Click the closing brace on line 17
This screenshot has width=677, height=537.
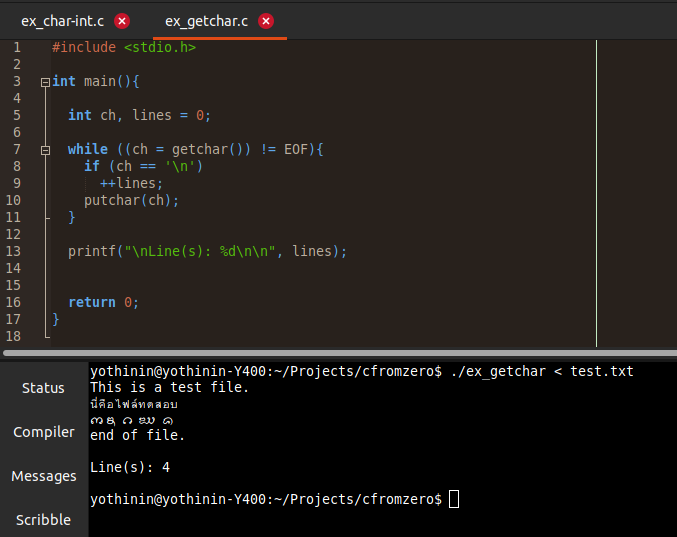pyautogui.click(x=56, y=319)
